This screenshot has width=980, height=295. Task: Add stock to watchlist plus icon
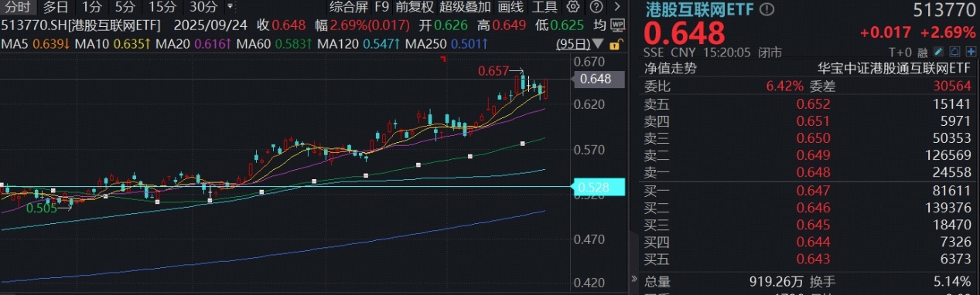tap(971, 53)
